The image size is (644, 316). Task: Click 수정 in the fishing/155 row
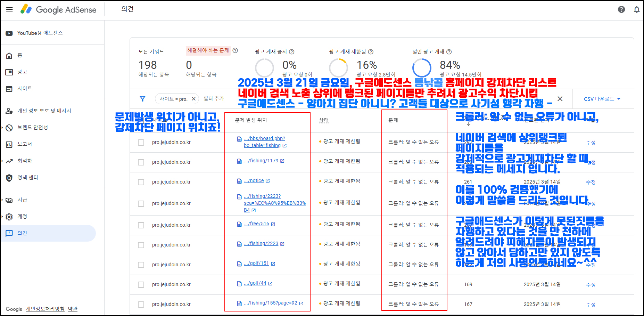(x=591, y=305)
